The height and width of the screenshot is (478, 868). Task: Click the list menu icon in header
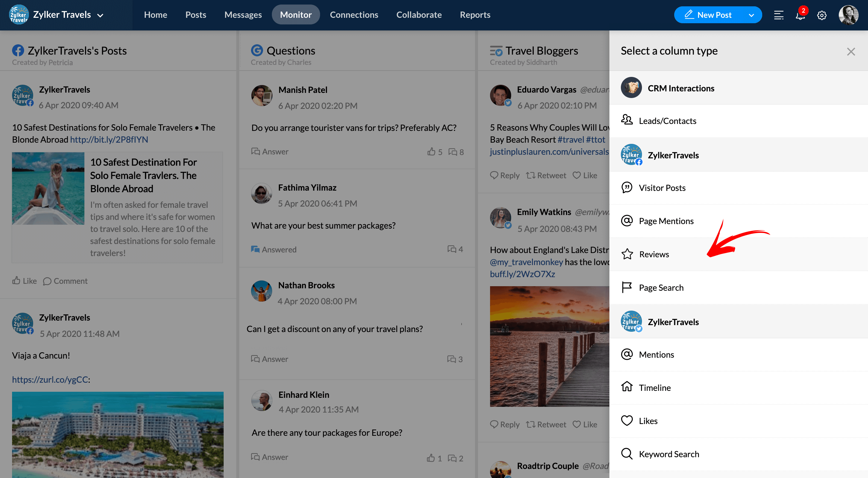click(778, 15)
